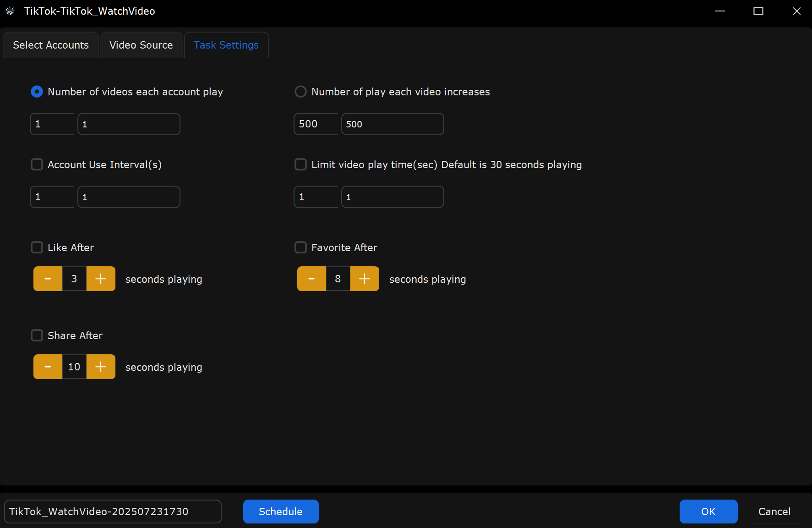Click the Account Use Interval maximum field
Viewport: 812px width, 528px height.
(x=129, y=197)
